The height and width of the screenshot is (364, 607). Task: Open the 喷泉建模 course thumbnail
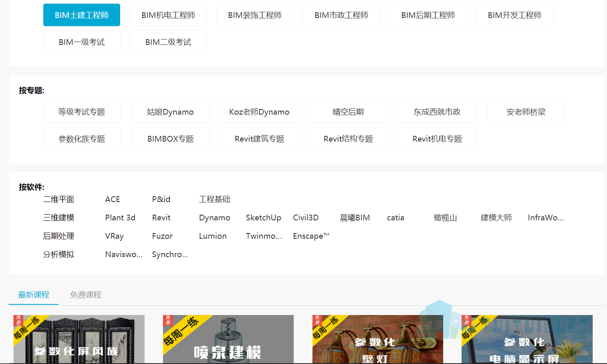228,339
